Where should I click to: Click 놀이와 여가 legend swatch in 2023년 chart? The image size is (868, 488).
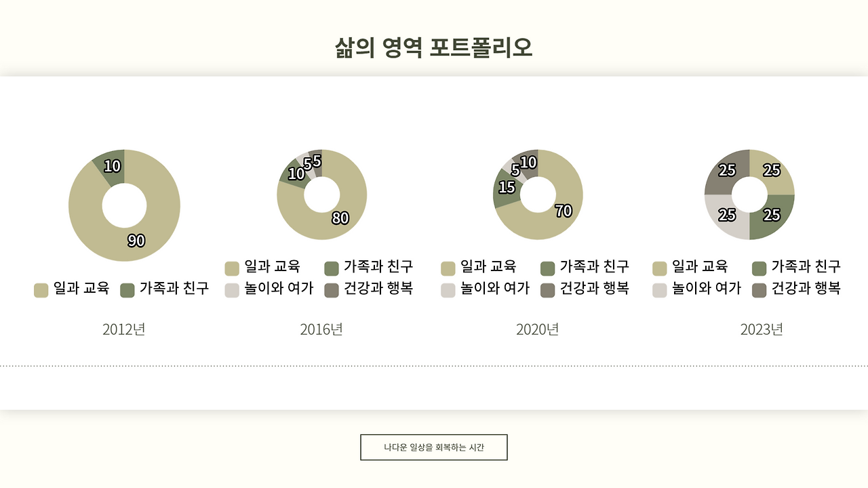coord(659,290)
